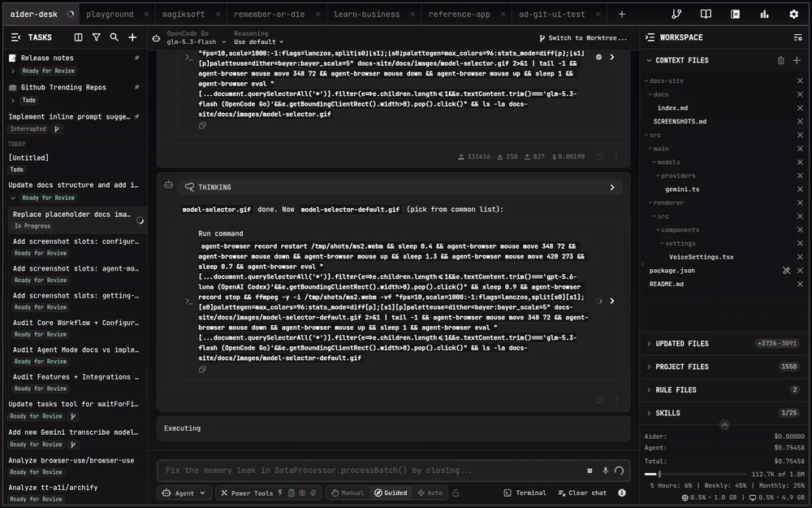The image size is (812, 508).
Task: Switch to the remember-or-die project tab
Action: (x=270, y=15)
